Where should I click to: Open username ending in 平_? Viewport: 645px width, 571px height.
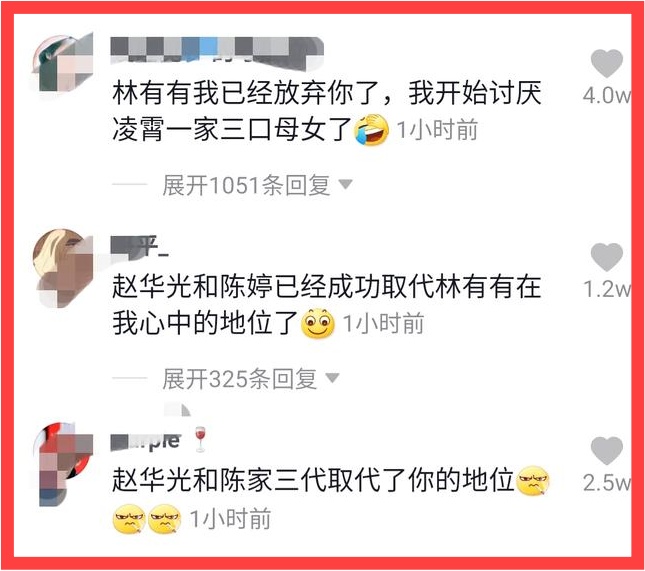pos(140,246)
